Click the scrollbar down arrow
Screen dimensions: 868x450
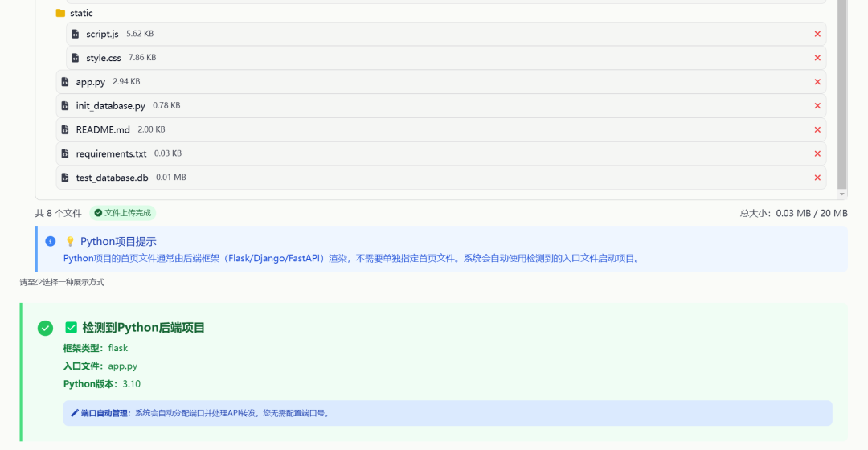pyautogui.click(x=841, y=194)
